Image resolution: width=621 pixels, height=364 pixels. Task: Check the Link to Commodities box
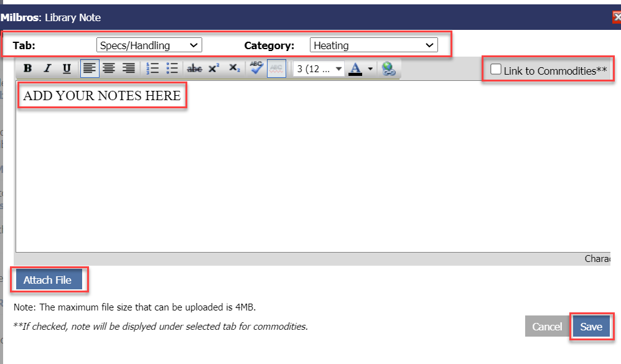[x=496, y=70]
